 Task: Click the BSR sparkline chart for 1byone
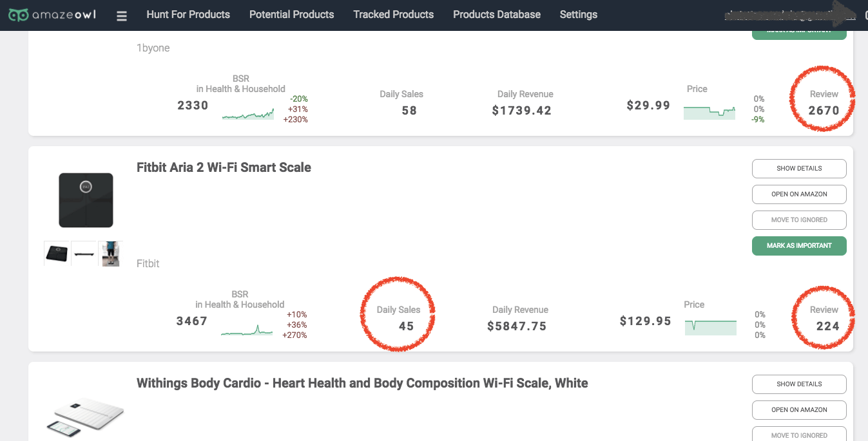pos(248,113)
